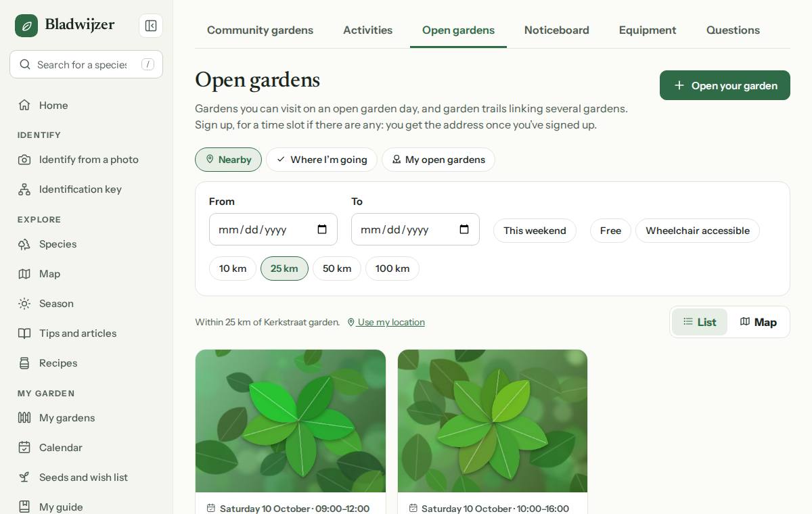Screen dimensions: 812x514
Task: Click the slash shortcut badge in search
Action: click(x=148, y=64)
